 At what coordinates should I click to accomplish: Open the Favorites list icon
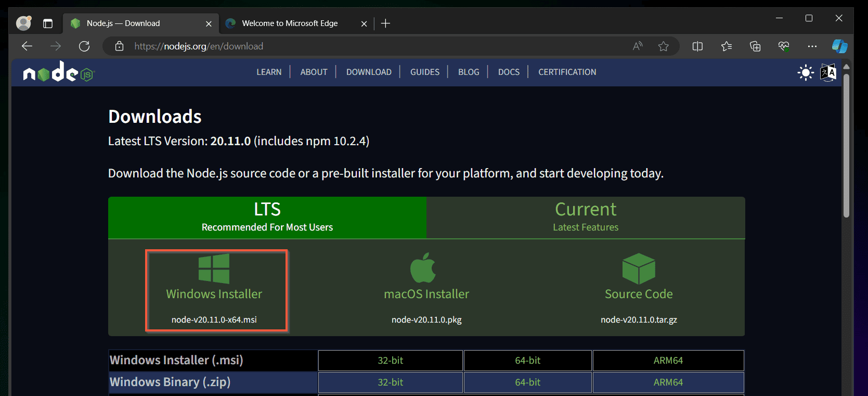click(x=727, y=46)
